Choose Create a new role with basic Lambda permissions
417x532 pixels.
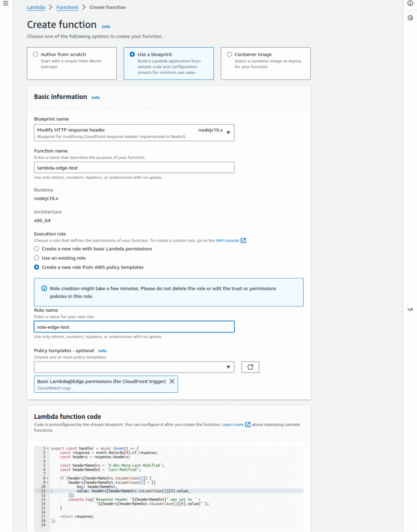[37, 249]
